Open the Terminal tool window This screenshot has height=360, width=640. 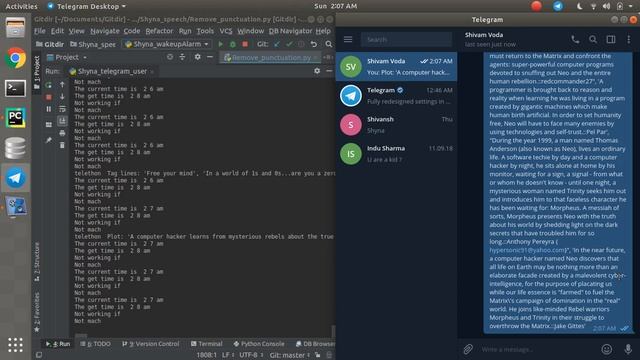(207, 344)
